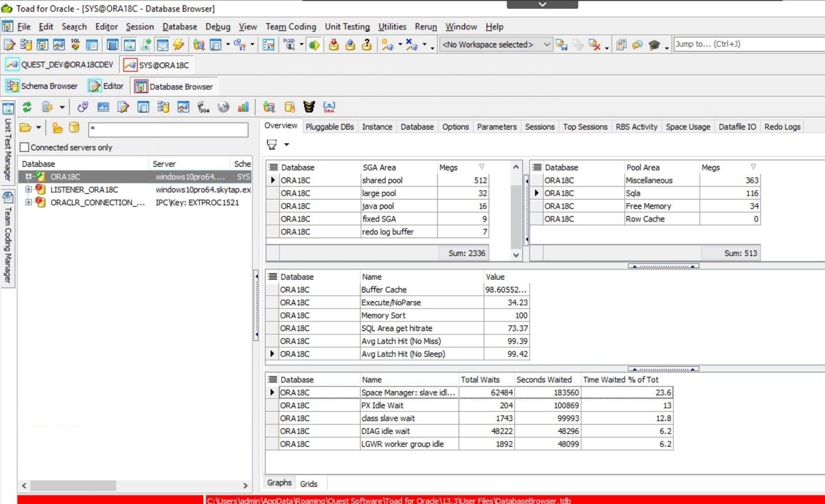The image size is (825, 504).
Task: Click the bar chart icon in browser toolbar
Action: [x=243, y=107]
